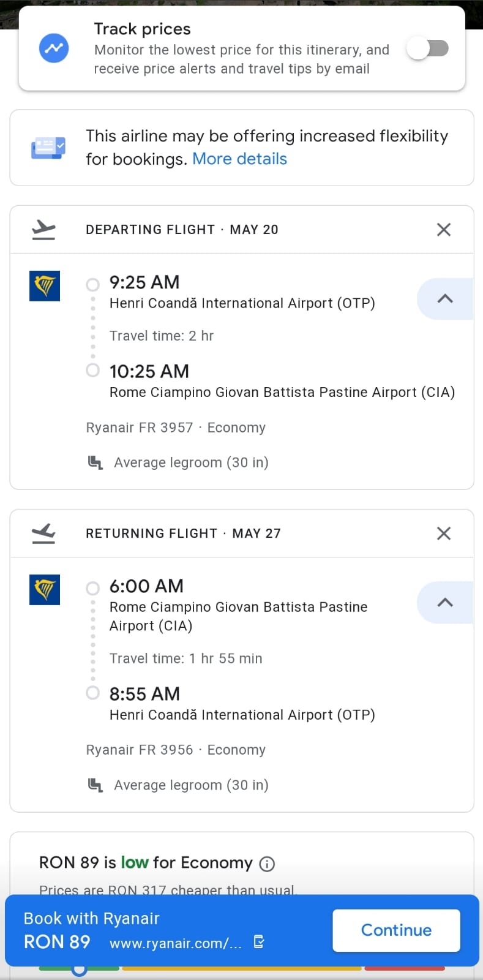The width and height of the screenshot is (483, 980).
Task: Toggle the Track prices switch
Action: (x=427, y=48)
